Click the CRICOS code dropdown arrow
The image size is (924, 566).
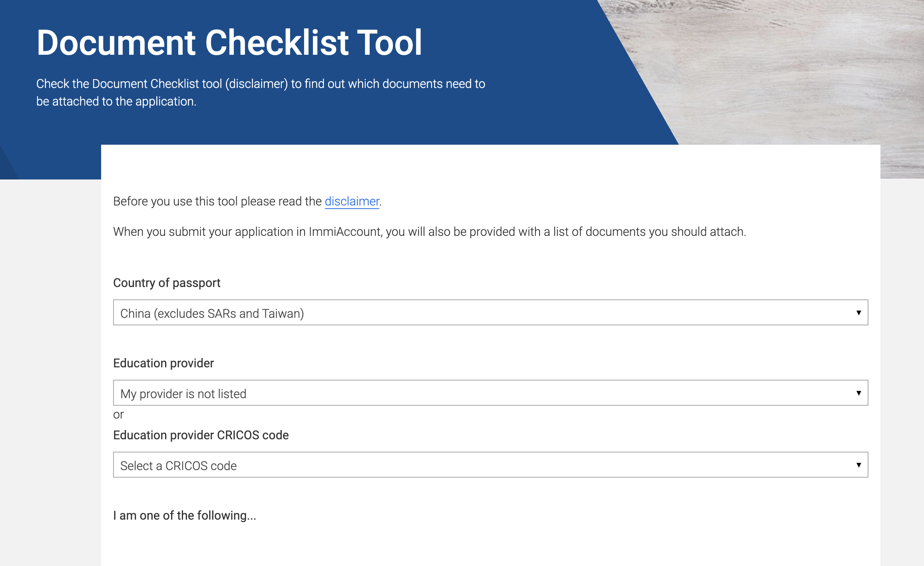pos(858,465)
